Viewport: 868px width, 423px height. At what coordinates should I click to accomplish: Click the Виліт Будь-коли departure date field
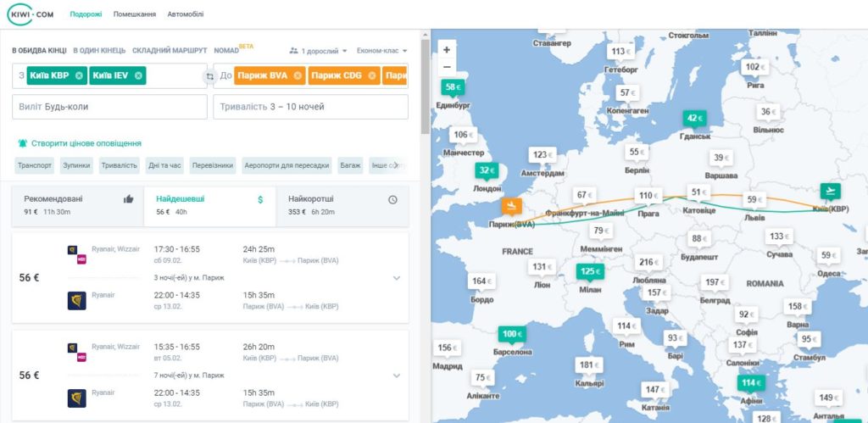pos(109,107)
